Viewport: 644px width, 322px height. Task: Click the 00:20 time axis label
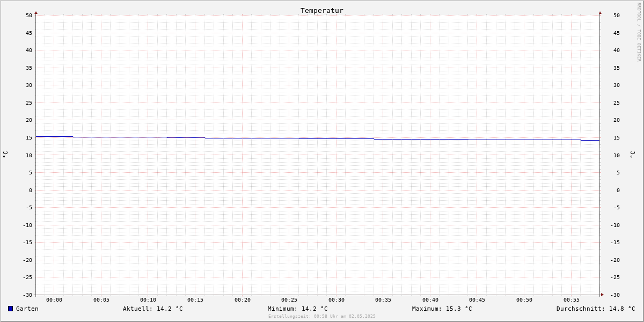pos(243,300)
